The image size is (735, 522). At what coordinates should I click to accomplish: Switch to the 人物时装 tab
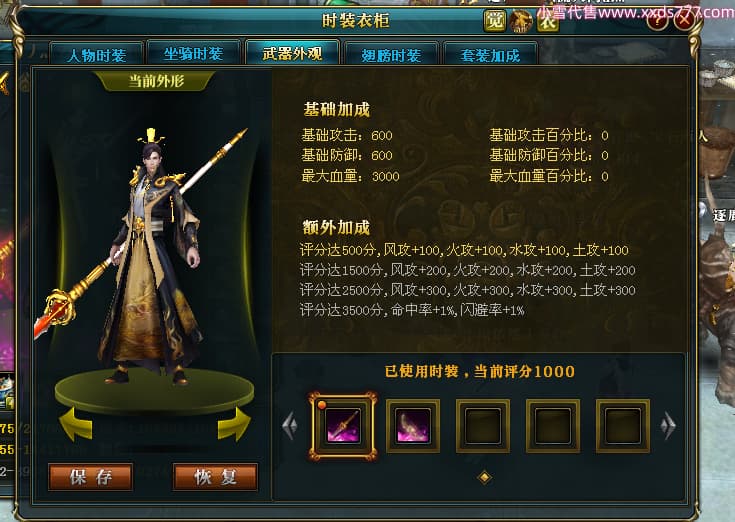(97, 55)
